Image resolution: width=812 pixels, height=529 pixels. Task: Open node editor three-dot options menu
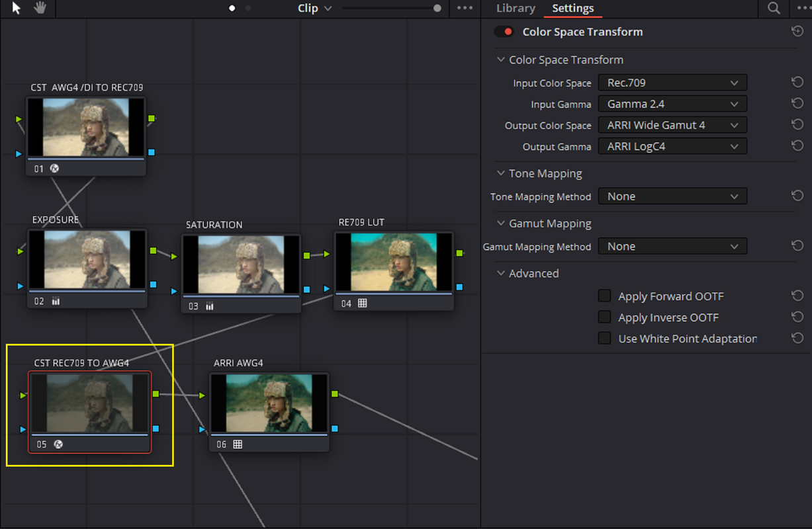click(465, 8)
